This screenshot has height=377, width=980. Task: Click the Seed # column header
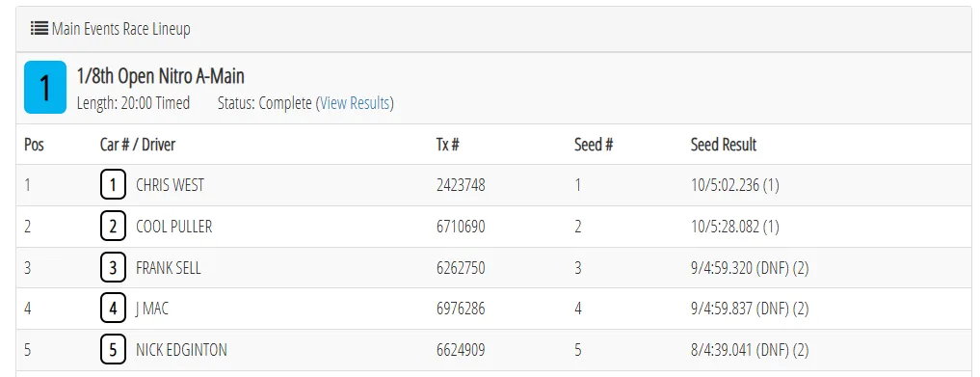[594, 145]
